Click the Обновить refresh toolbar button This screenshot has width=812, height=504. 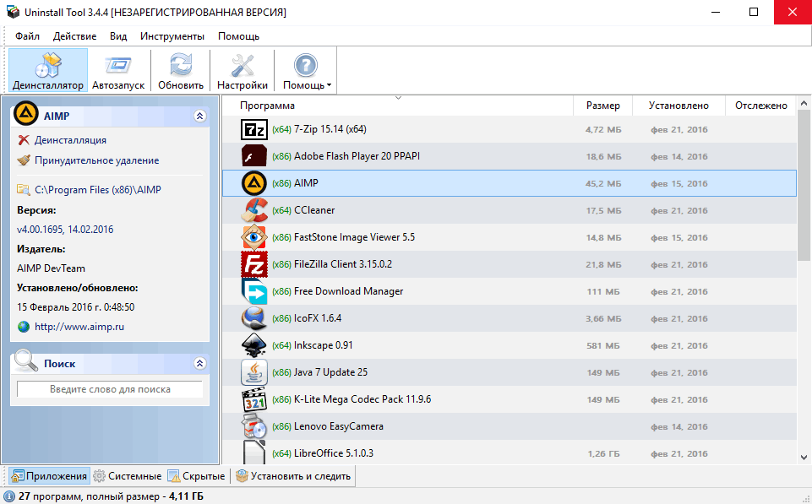coord(181,70)
